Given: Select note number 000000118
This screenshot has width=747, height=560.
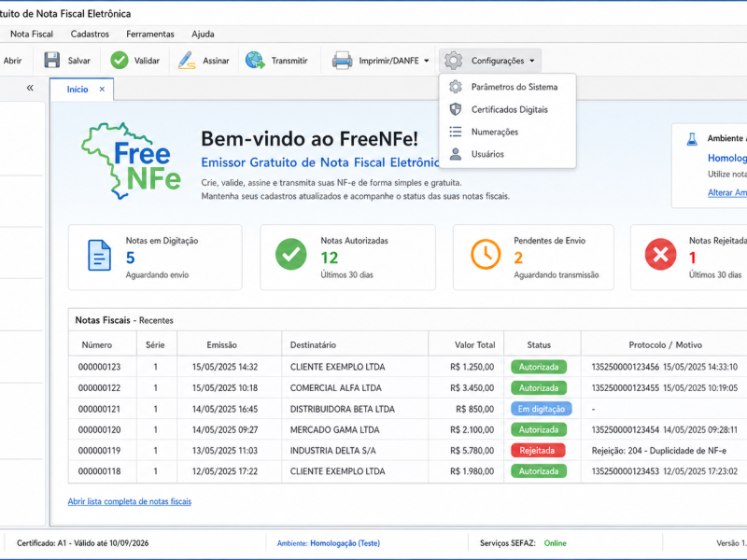Looking at the screenshot, I should 100,471.
